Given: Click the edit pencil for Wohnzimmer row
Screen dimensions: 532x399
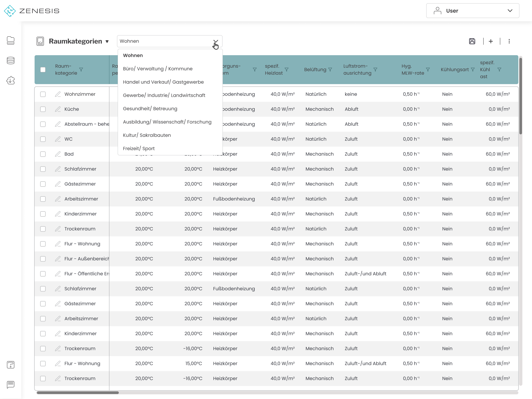Looking at the screenshot, I should [58, 94].
